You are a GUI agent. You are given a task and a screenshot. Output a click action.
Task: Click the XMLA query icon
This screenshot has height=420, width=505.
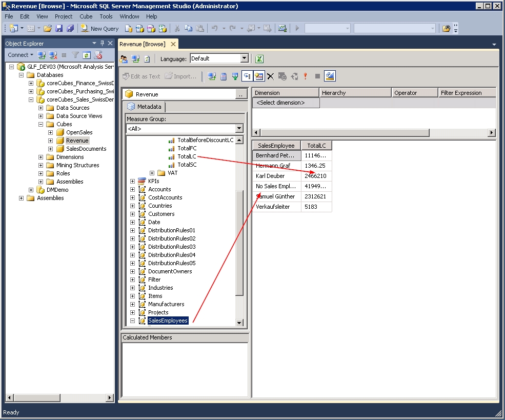[x=163, y=28]
